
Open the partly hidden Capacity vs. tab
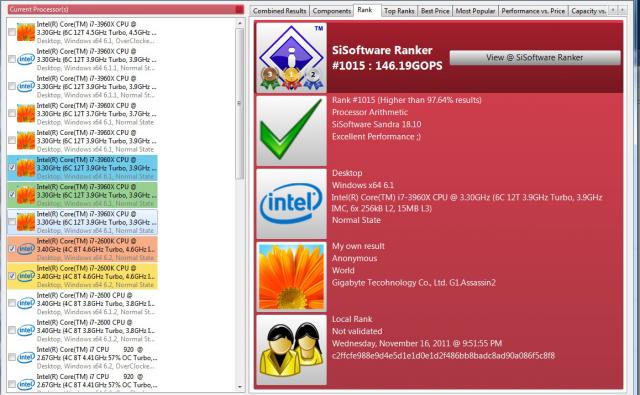[x=588, y=11]
